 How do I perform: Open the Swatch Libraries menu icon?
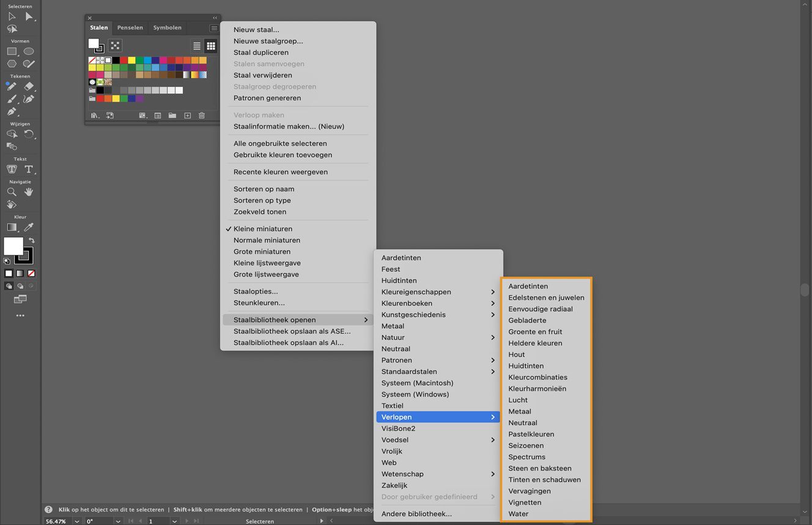[x=95, y=116]
